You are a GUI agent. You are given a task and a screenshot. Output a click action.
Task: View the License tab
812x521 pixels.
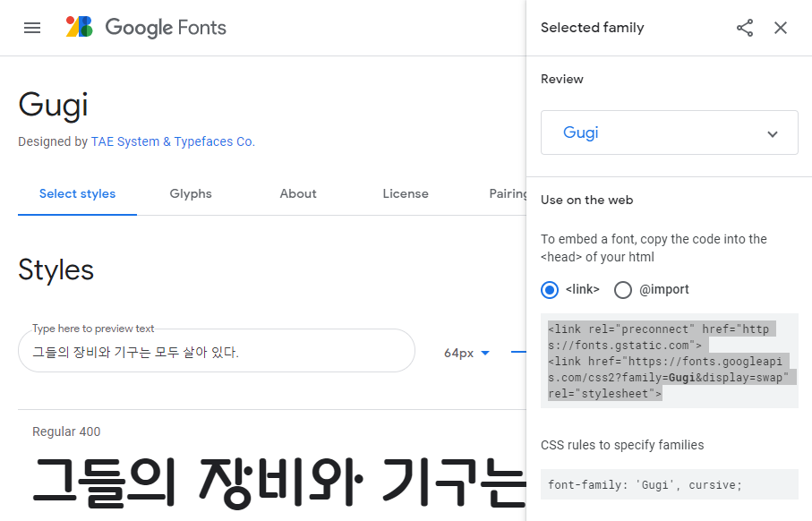406,193
